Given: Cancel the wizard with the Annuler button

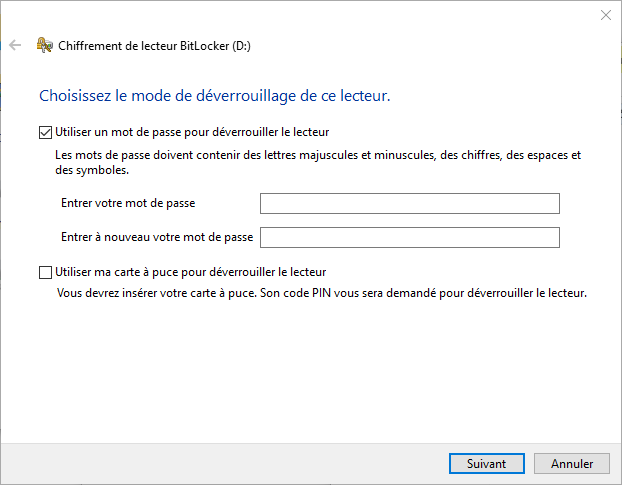Looking at the screenshot, I should coord(572,464).
